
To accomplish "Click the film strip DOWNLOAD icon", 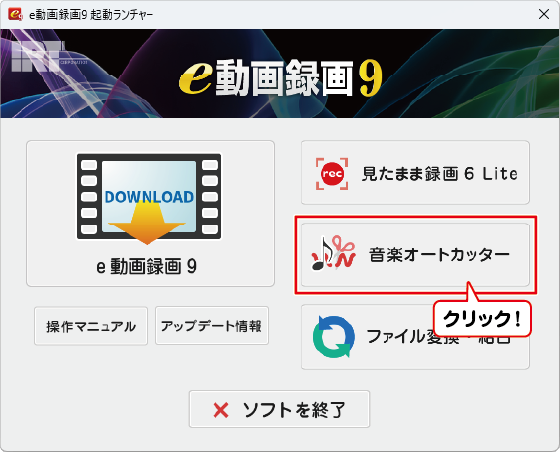I will coord(149,197).
